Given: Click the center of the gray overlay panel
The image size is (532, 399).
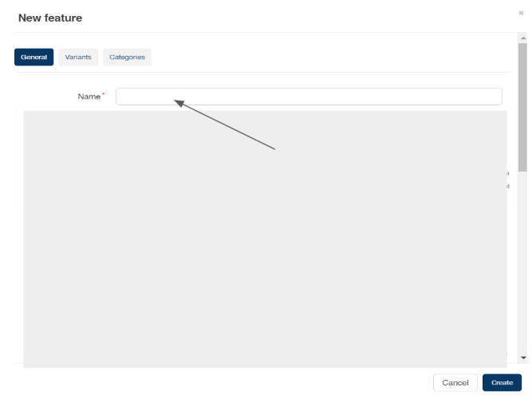Looking at the screenshot, I should pos(265,239).
